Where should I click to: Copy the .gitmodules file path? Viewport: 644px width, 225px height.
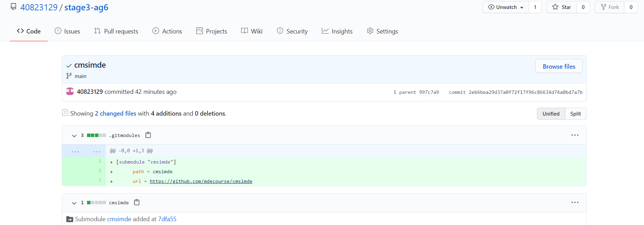pyautogui.click(x=148, y=135)
